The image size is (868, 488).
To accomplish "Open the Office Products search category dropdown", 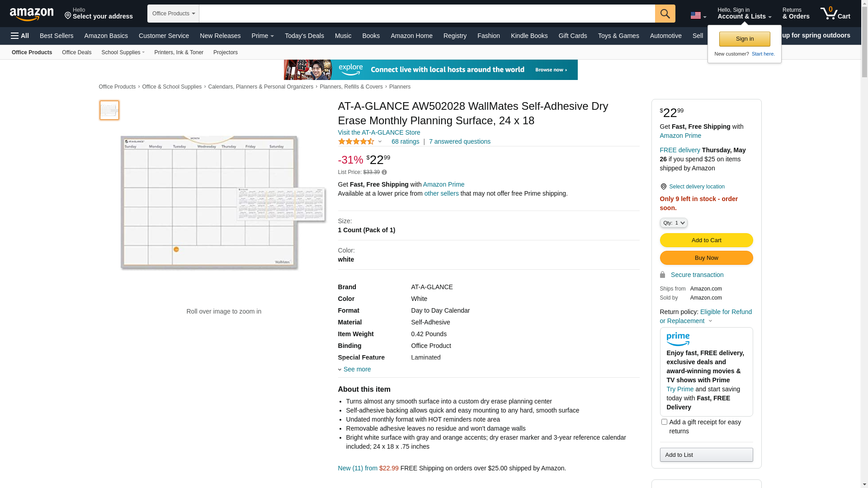I will pos(173,14).
